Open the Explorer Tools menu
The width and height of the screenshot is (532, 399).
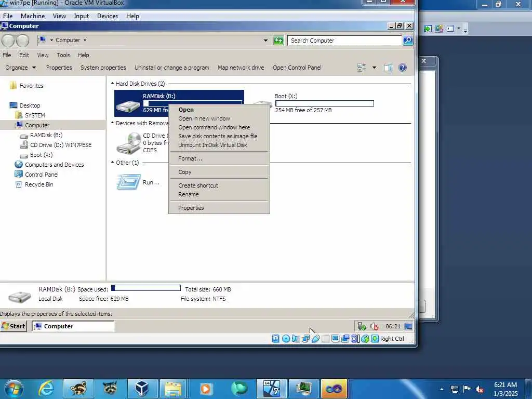coord(63,55)
